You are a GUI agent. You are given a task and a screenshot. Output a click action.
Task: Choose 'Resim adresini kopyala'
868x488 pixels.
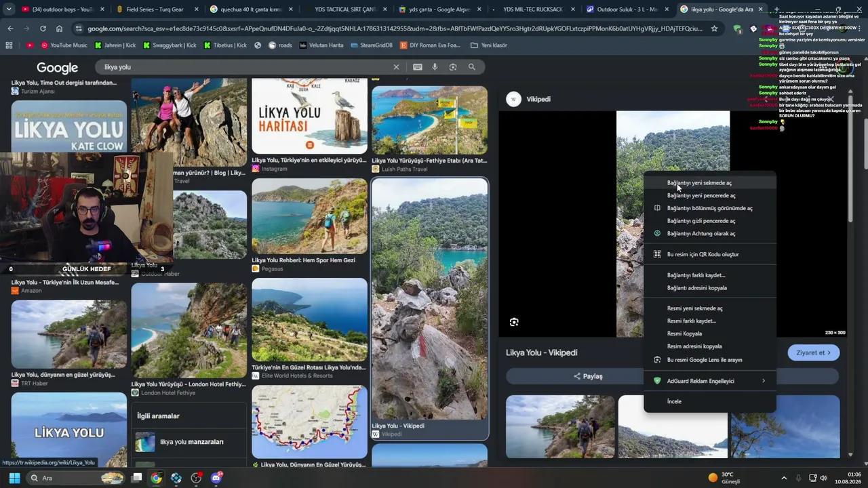tap(710, 346)
